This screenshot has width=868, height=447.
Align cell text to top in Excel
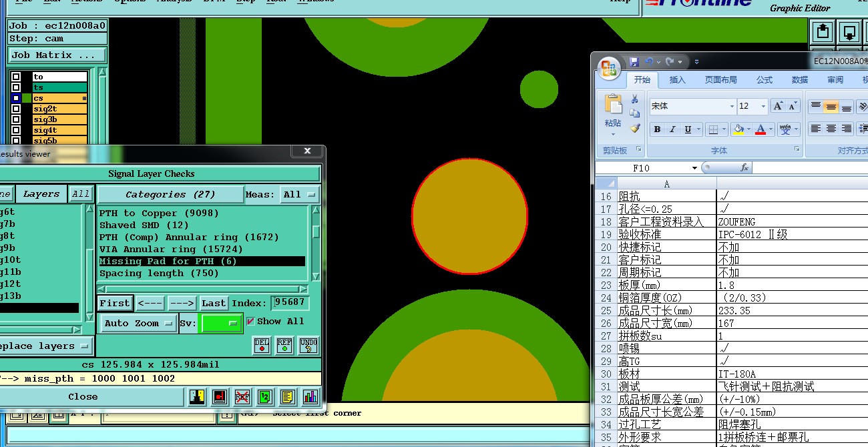(x=816, y=106)
